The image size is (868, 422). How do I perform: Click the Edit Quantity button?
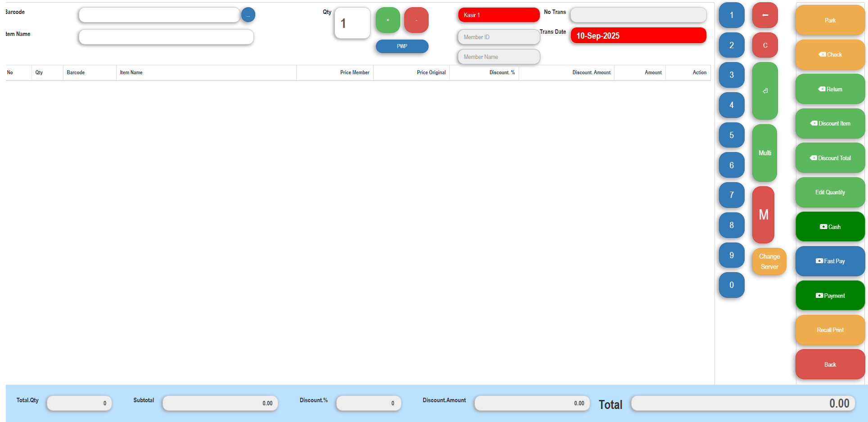click(830, 192)
